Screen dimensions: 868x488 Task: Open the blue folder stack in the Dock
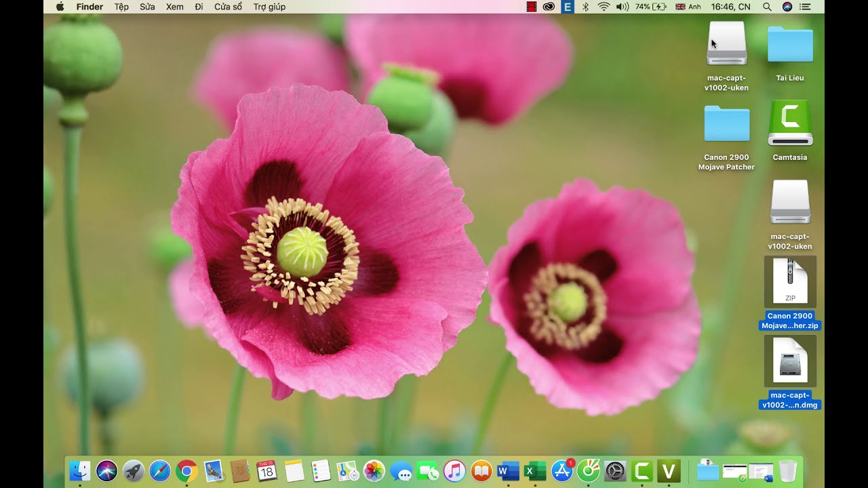click(x=708, y=470)
